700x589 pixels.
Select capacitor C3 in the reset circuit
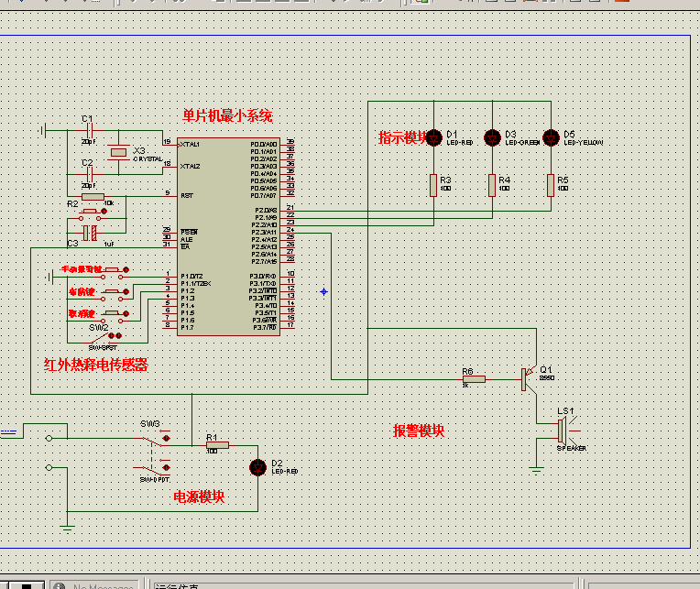[90, 233]
